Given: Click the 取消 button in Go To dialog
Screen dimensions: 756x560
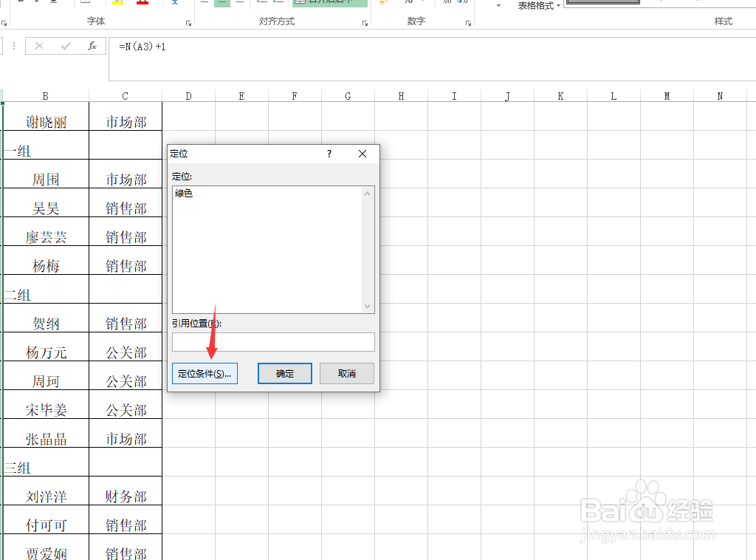Looking at the screenshot, I should [346, 373].
